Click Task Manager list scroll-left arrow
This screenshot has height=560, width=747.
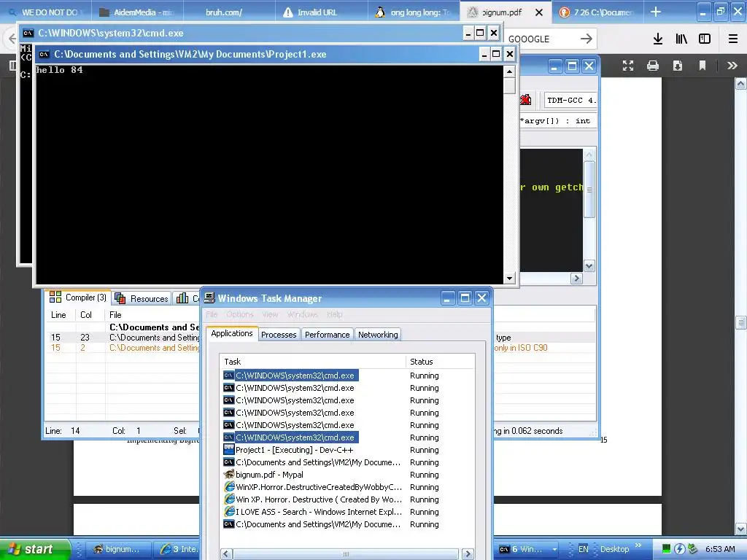pyautogui.click(x=226, y=553)
